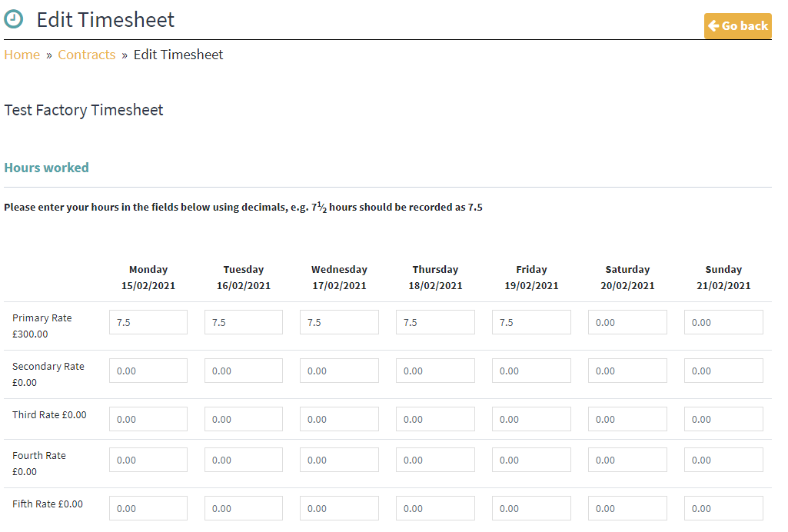Click the Tuesday 16/02/2021 column header

click(x=243, y=278)
